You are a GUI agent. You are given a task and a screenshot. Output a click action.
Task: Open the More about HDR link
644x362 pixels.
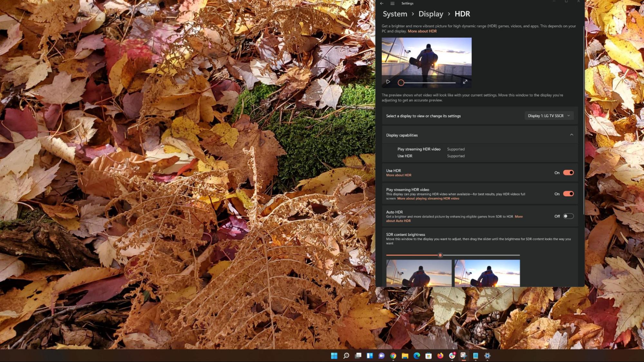[422, 31]
